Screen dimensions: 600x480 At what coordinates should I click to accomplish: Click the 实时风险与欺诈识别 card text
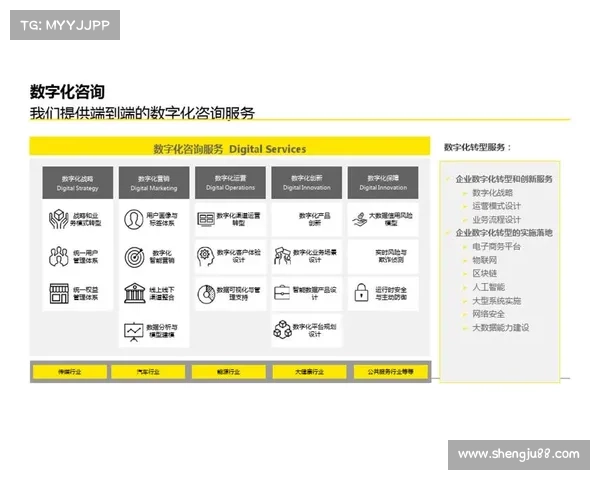coord(391,256)
